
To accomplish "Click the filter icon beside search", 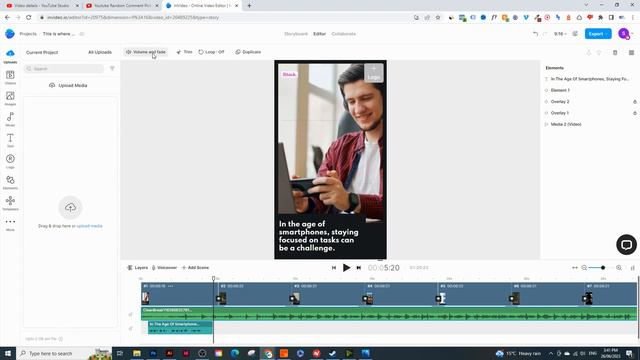I will tap(112, 69).
